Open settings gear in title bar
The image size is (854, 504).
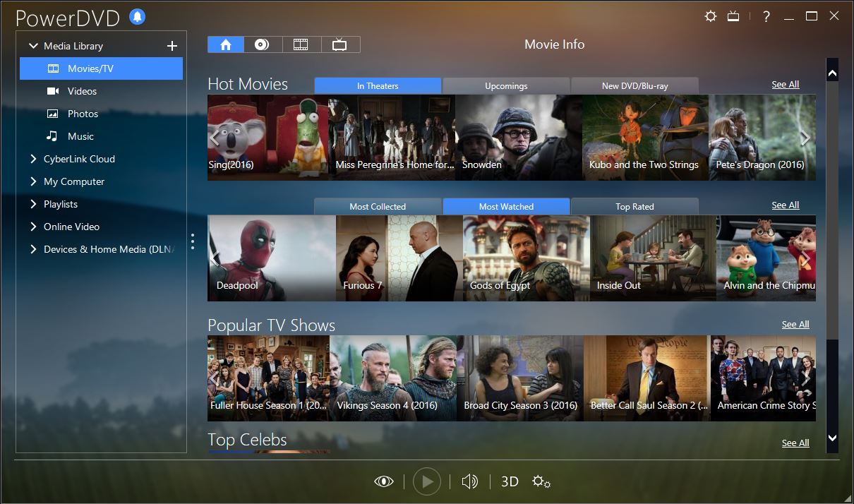click(x=711, y=16)
